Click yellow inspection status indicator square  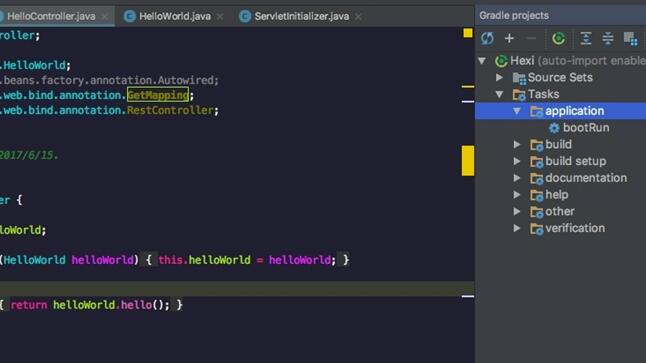click(x=468, y=33)
